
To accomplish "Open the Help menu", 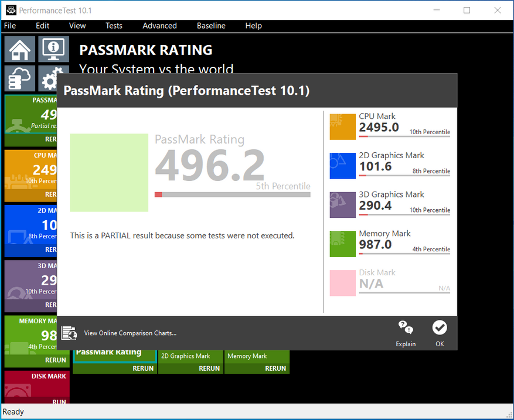I will [x=253, y=26].
